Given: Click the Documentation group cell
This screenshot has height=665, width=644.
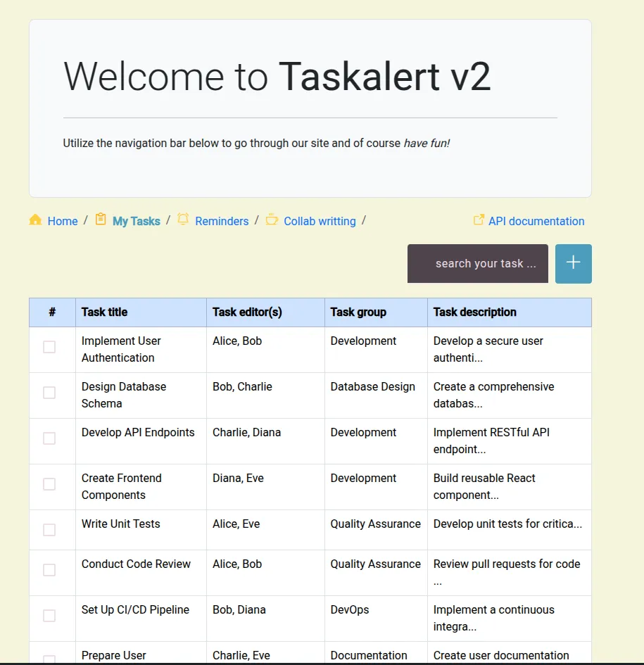Looking at the screenshot, I should (x=376, y=652).
